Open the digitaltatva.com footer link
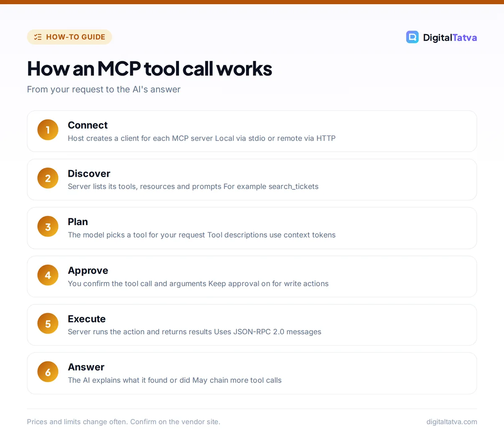 [451, 422]
